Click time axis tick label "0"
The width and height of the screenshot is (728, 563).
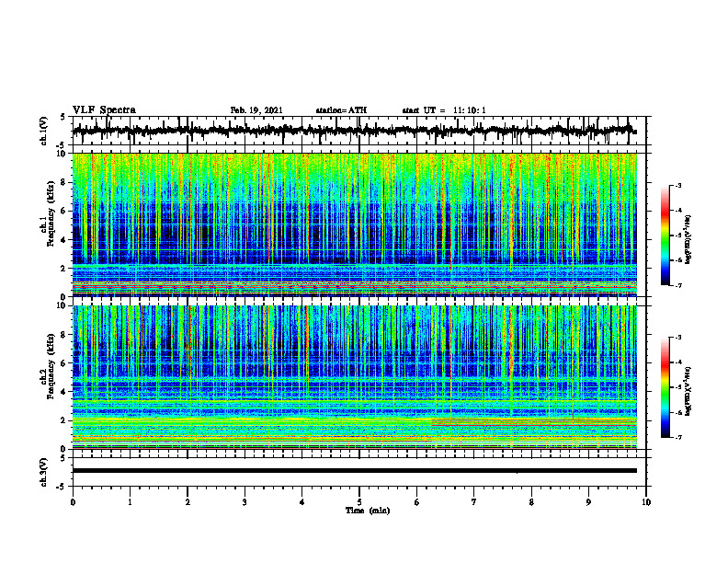pos(73,502)
